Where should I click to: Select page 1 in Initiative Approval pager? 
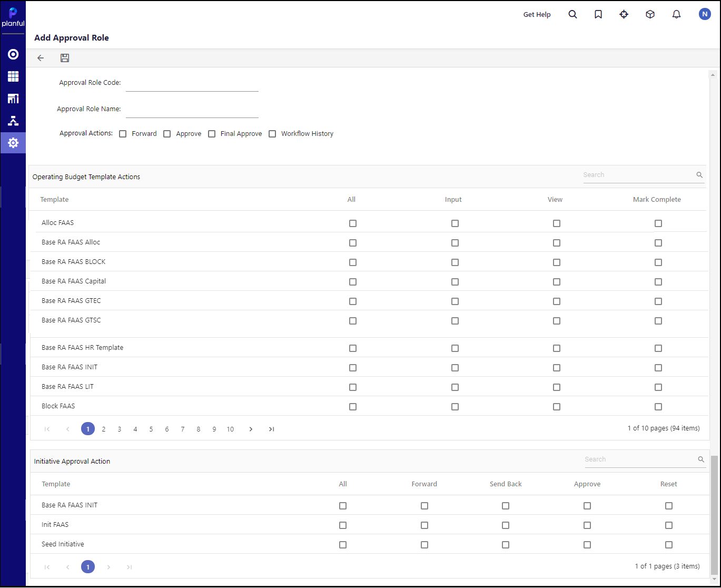(88, 566)
